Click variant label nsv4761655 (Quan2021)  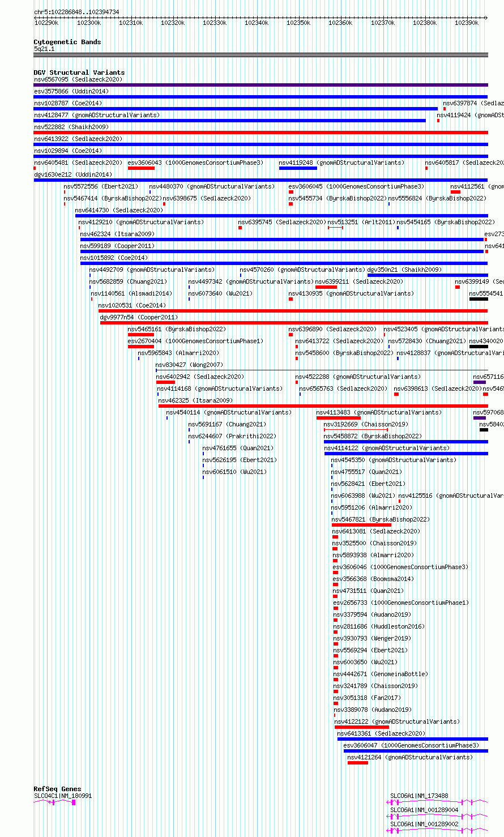click(x=238, y=449)
